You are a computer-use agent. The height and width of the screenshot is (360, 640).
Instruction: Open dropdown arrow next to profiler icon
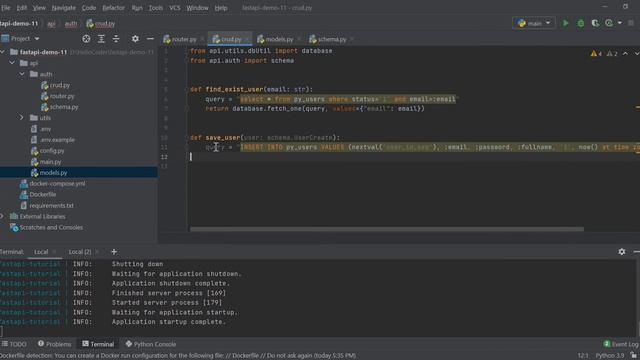[620, 23]
